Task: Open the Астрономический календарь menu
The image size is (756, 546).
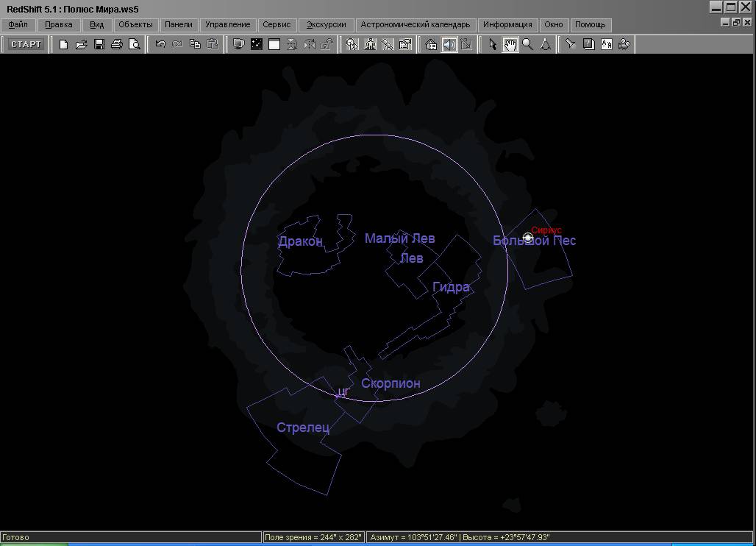Action: [415, 24]
